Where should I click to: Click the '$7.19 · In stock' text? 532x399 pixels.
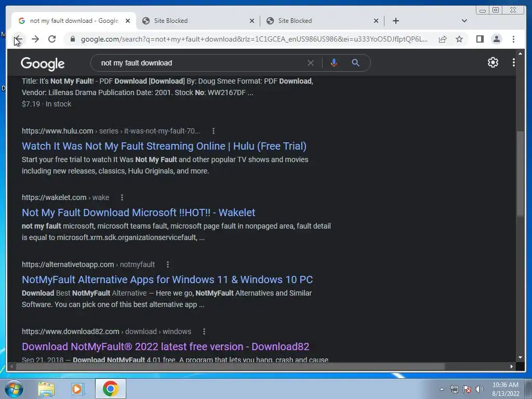[46, 104]
